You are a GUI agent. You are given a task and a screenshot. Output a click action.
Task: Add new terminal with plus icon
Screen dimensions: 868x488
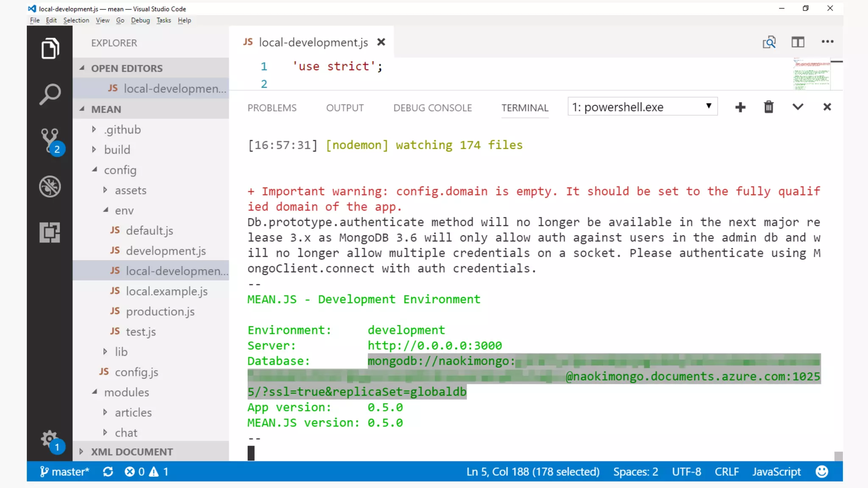(x=740, y=107)
